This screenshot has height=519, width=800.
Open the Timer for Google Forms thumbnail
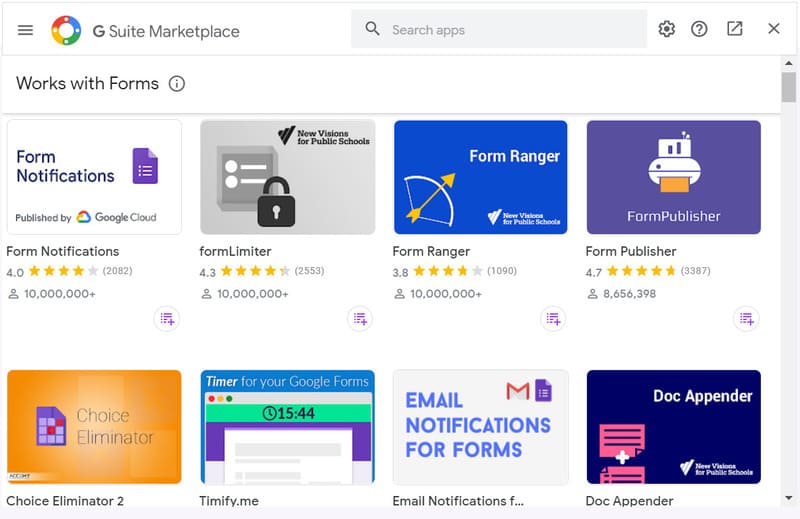pyautogui.click(x=288, y=427)
